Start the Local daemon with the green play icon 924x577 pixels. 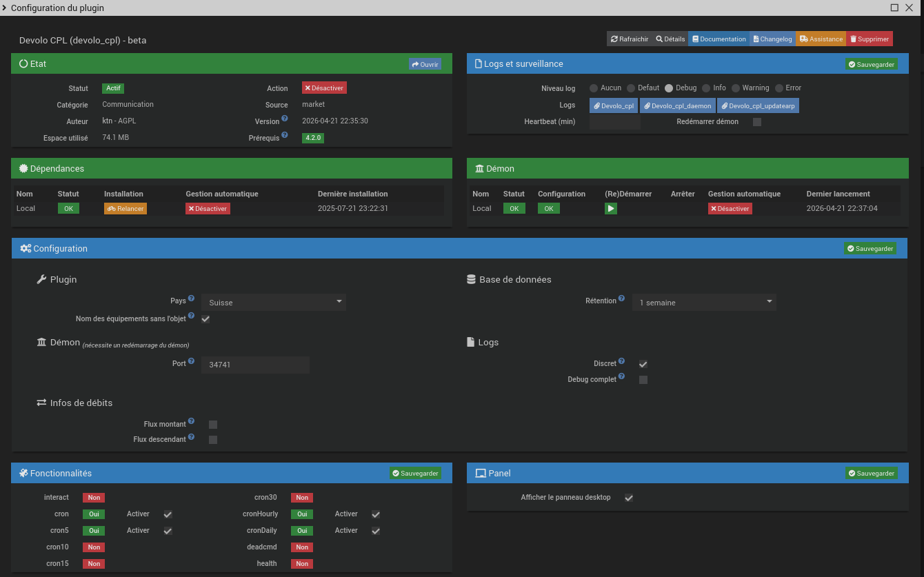[610, 208]
